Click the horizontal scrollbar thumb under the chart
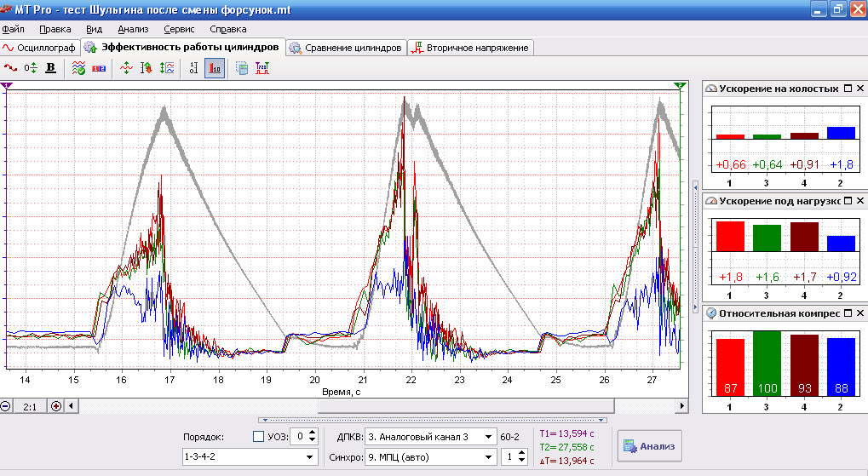 pyautogui.click(x=466, y=405)
